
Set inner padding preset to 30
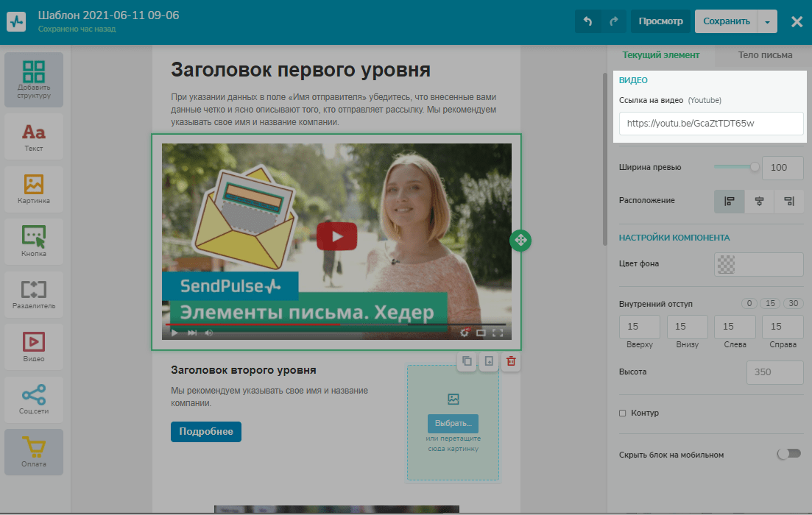point(794,304)
